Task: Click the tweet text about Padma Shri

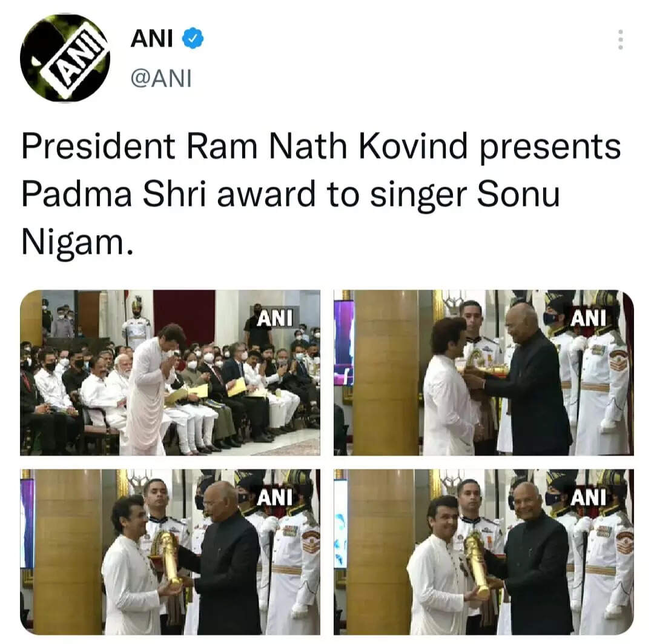Action: click(321, 194)
